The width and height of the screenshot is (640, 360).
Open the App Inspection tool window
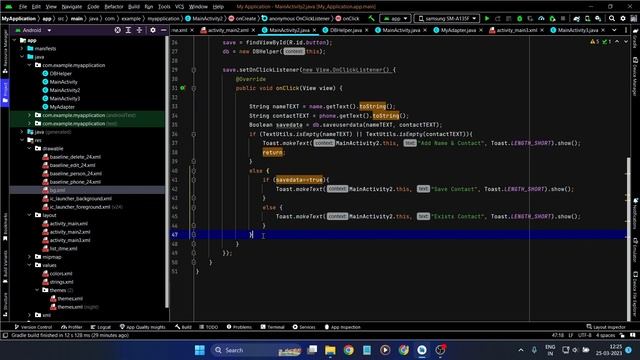(342, 327)
